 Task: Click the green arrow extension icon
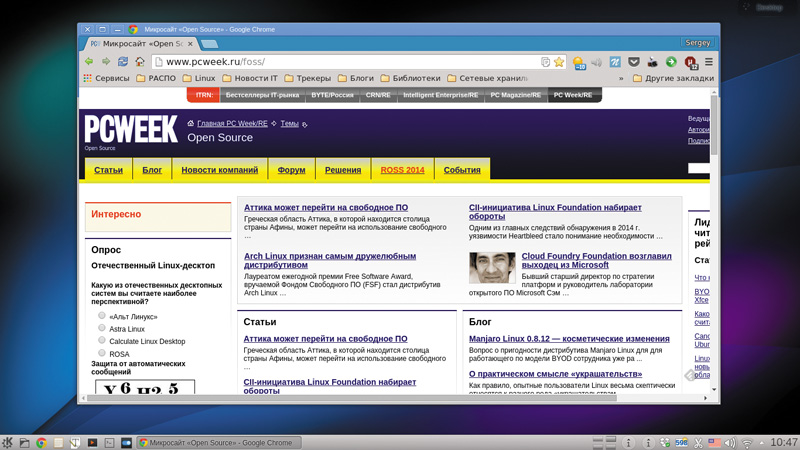pos(671,62)
